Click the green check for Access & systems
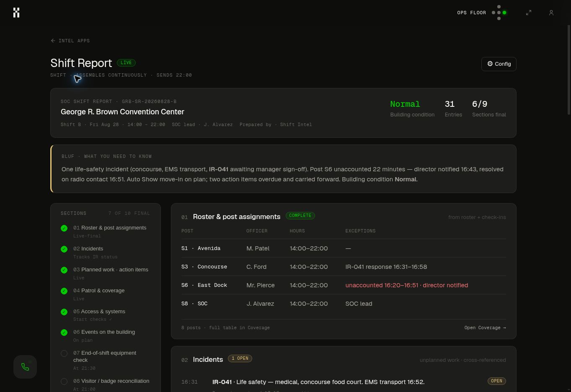Image resolution: width=571 pixels, height=392 pixels. pos(64,312)
